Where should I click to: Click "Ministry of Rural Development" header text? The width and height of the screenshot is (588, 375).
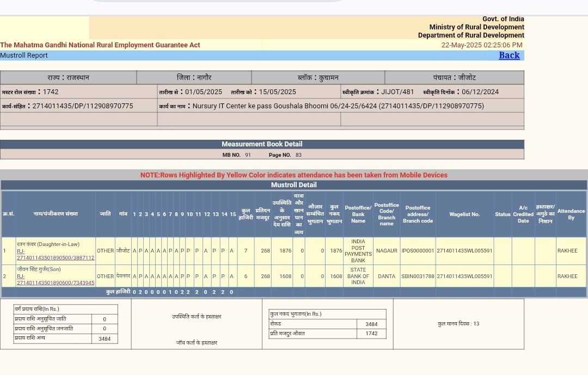click(x=476, y=27)
